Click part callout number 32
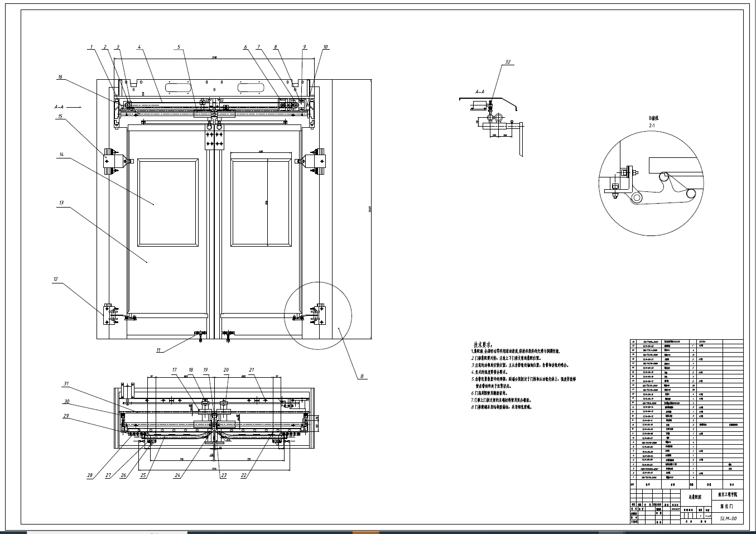This screenshot has height=534, width=756. (507, 62)
